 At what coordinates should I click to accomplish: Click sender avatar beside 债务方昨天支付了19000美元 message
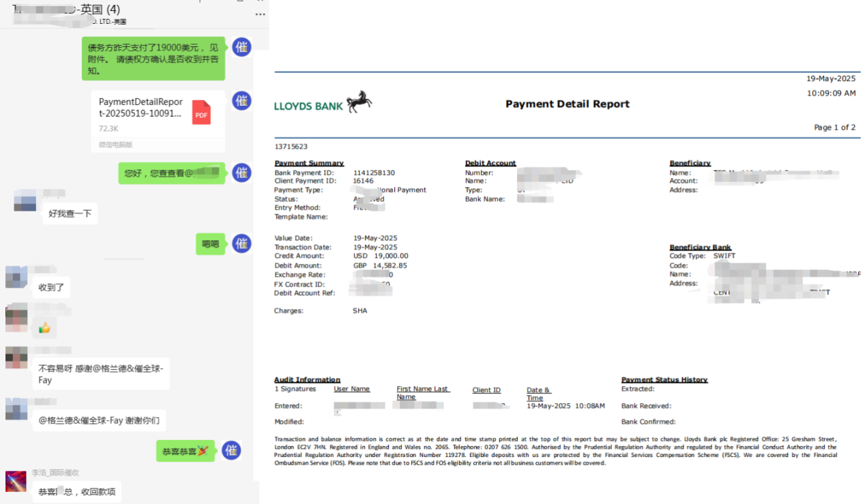[x=241, y=47]
